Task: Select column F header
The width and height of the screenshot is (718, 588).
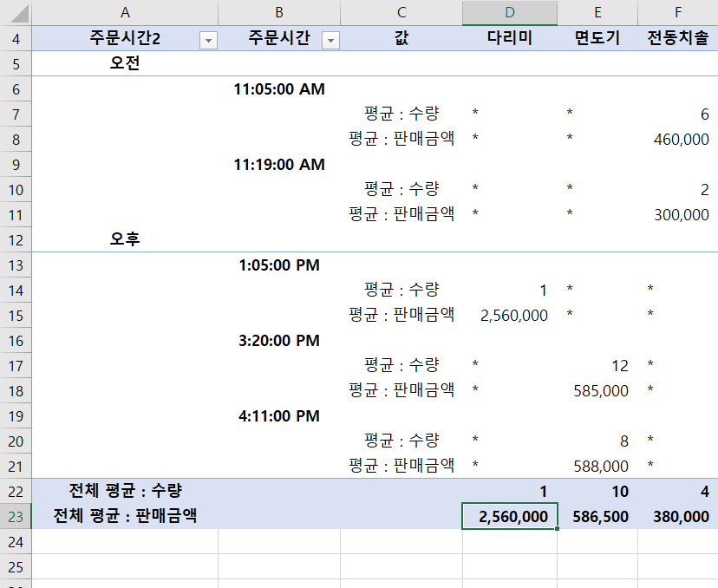Action: [x=677, y=12]
